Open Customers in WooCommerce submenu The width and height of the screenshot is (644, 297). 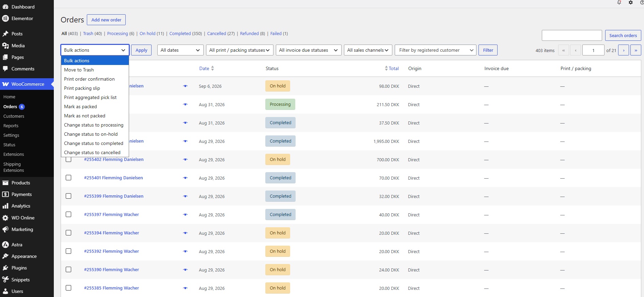[14, 116]
